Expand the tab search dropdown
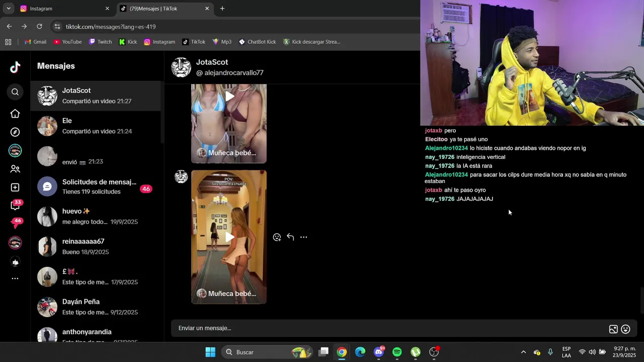 pos(9,9)
